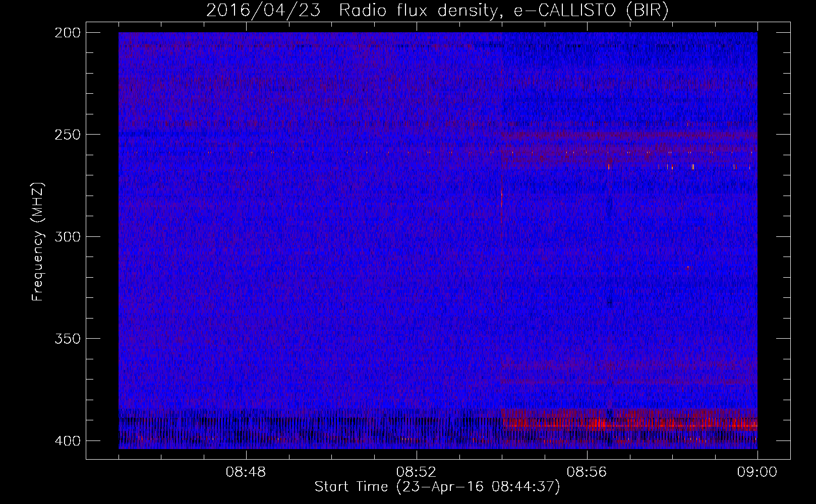Click the 200 frequency tick label
The height and width of the screenshot is (504, 816).
pos(67,33)
